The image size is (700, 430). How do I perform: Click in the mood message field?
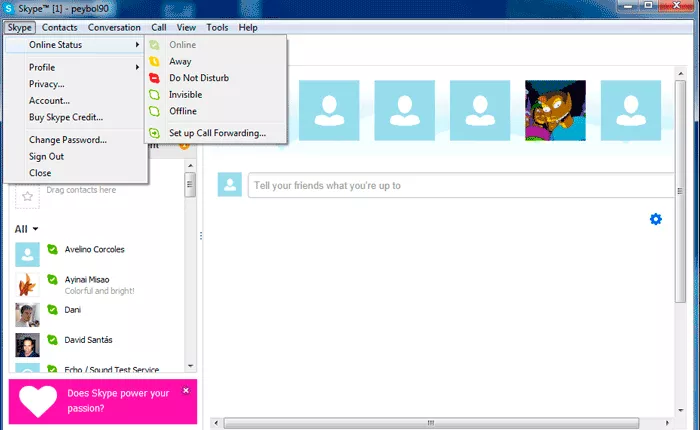pyautogui.click(x=461, y=185)
